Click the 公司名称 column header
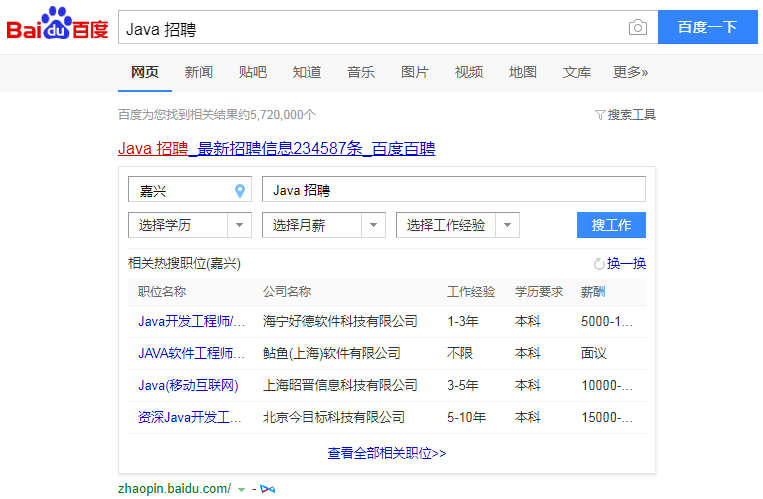This screenshot has height=499, width=763. click(287, 292)
